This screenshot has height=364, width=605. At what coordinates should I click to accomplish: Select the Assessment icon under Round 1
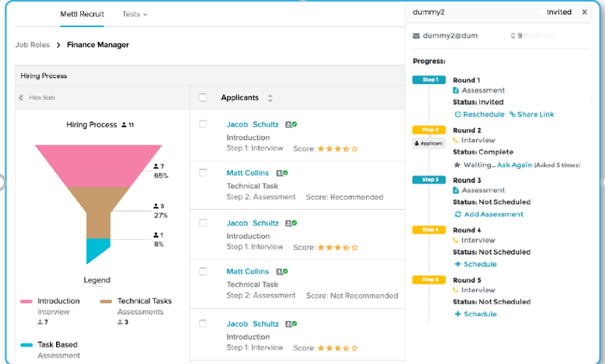pyautogui.click(x=456, y=90)
